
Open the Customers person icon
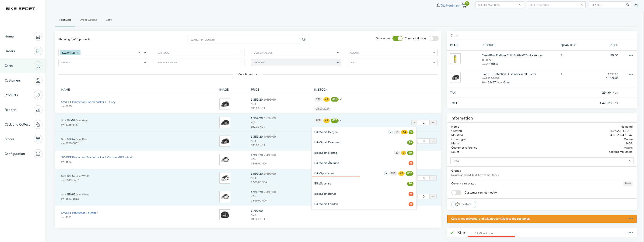38,81
